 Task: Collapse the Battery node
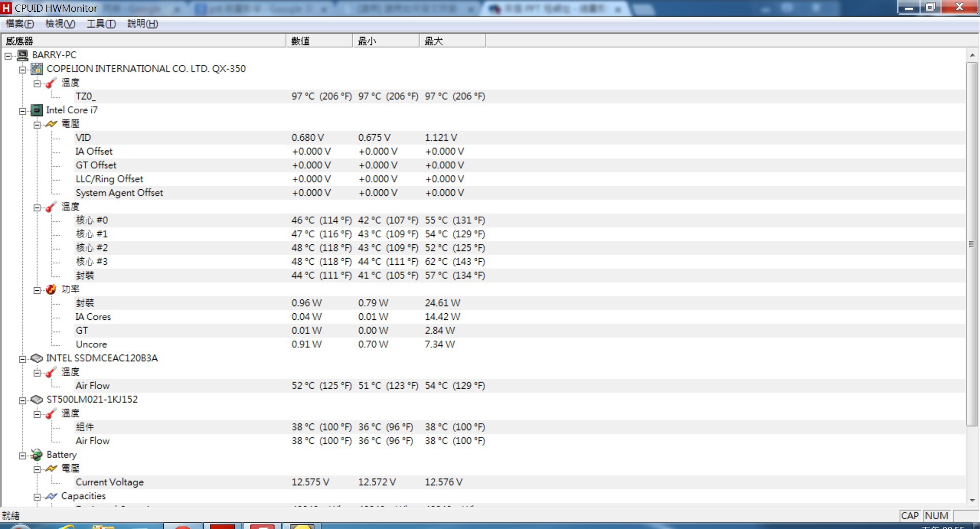(22, 456)
